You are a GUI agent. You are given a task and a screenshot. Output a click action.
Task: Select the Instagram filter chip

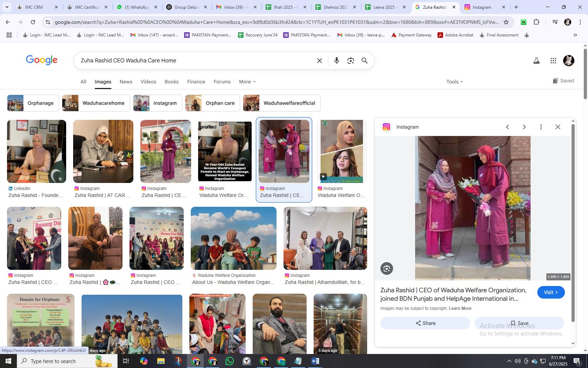(157, 103)
